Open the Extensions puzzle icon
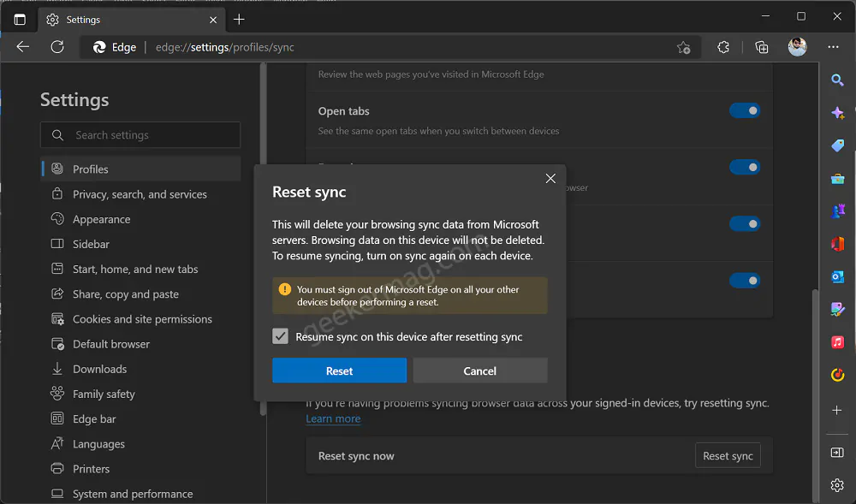856x504 pixels. (x=723, y=47)
